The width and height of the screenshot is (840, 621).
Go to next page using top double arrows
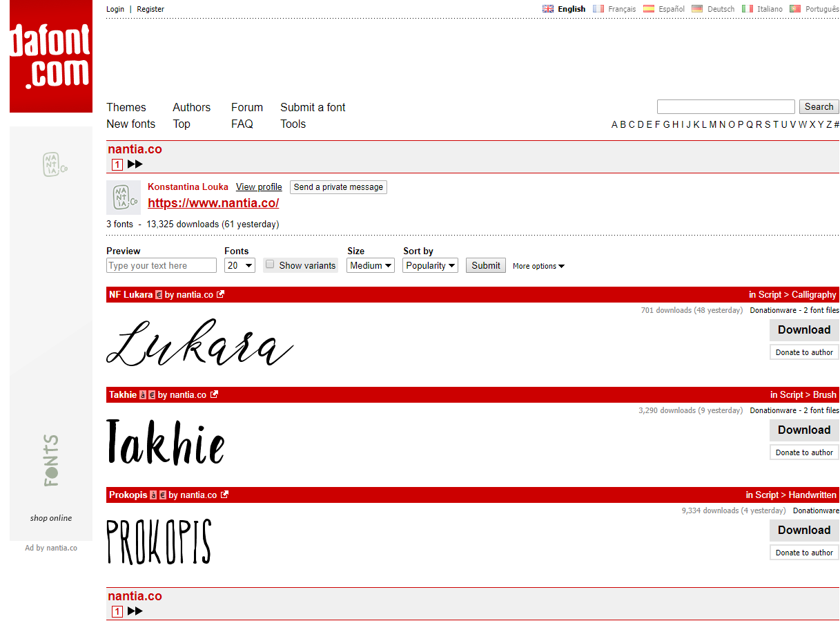(135, 164)
